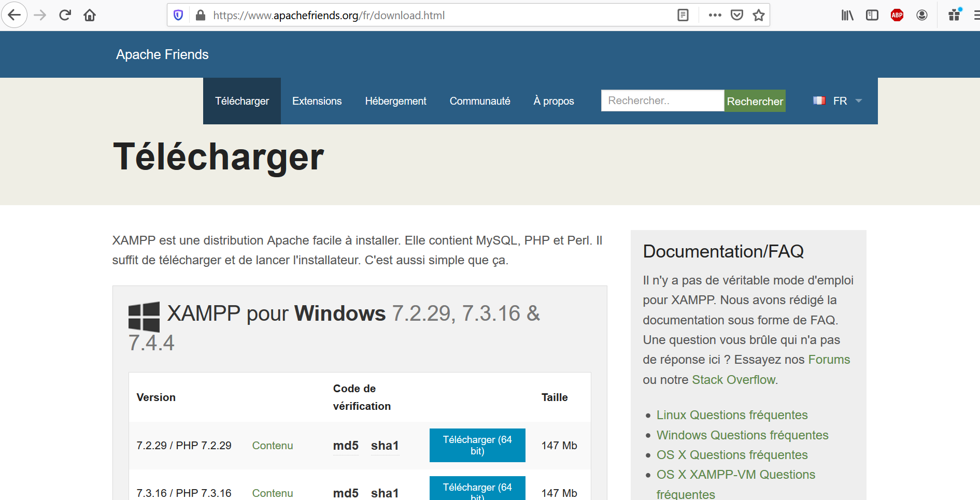Open page actions three-dots menu

click(x=715, y=15)
